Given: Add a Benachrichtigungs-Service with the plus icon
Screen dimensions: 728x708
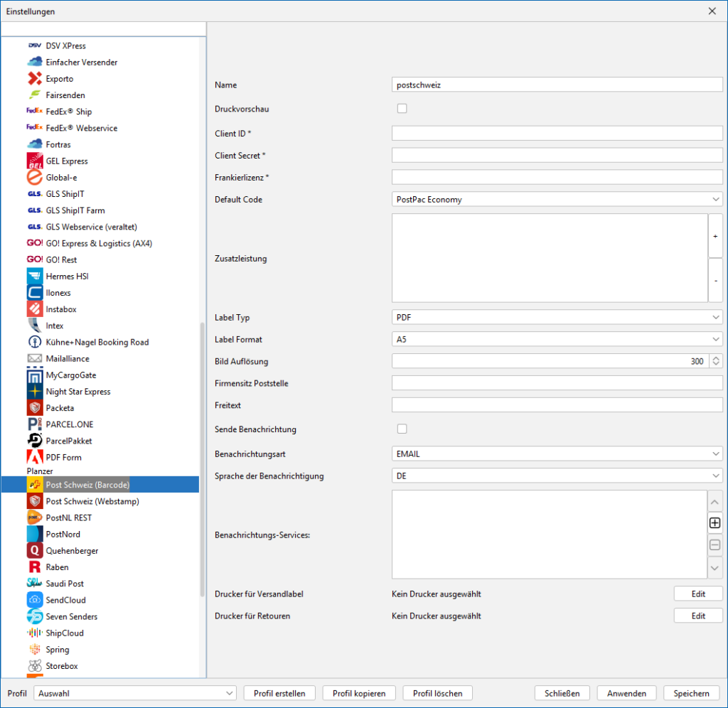Looking at the screenshot, I should click(715, 523).
